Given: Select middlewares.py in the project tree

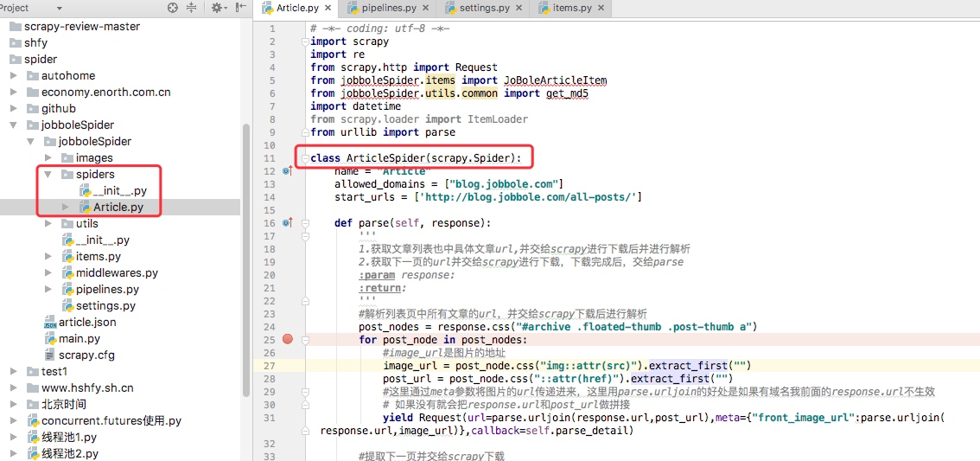Looking at the screenshot, I should (x=117, y=272).
